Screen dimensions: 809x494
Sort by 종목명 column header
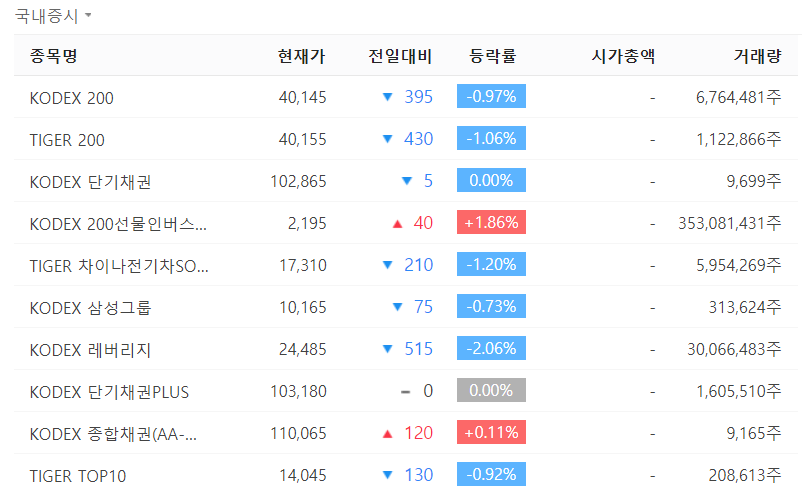coord(54,56)
